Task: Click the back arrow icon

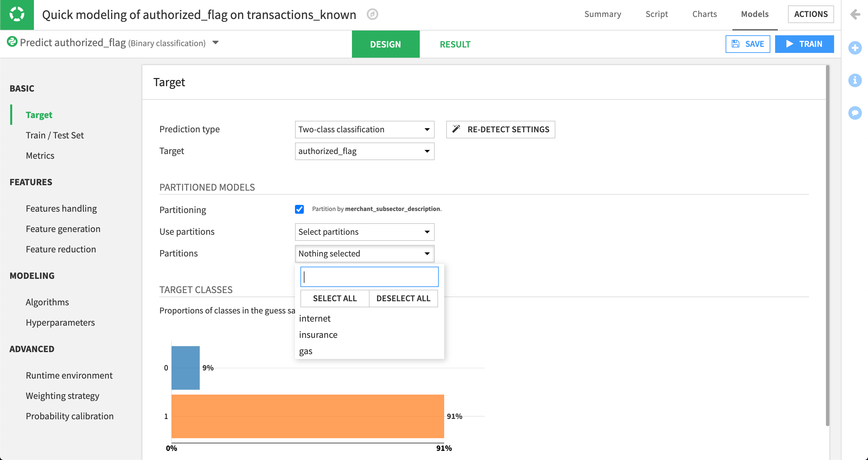Action: pyautogui.click(x=855, y=14)
